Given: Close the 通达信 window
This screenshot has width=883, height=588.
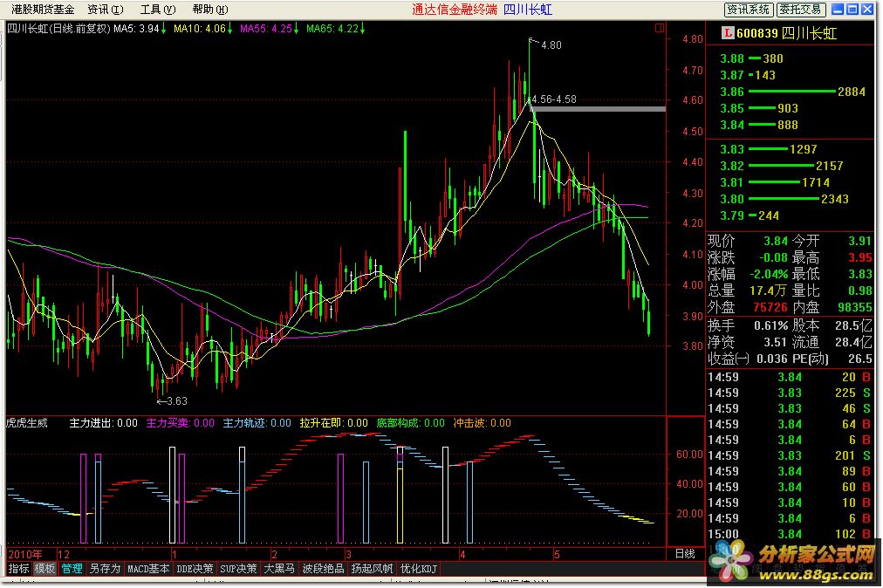Looking at the screenshot, I should coord(867,9).
